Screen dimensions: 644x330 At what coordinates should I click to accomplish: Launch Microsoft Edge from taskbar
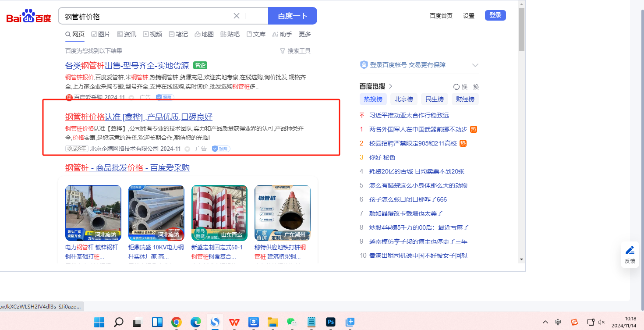196,322
